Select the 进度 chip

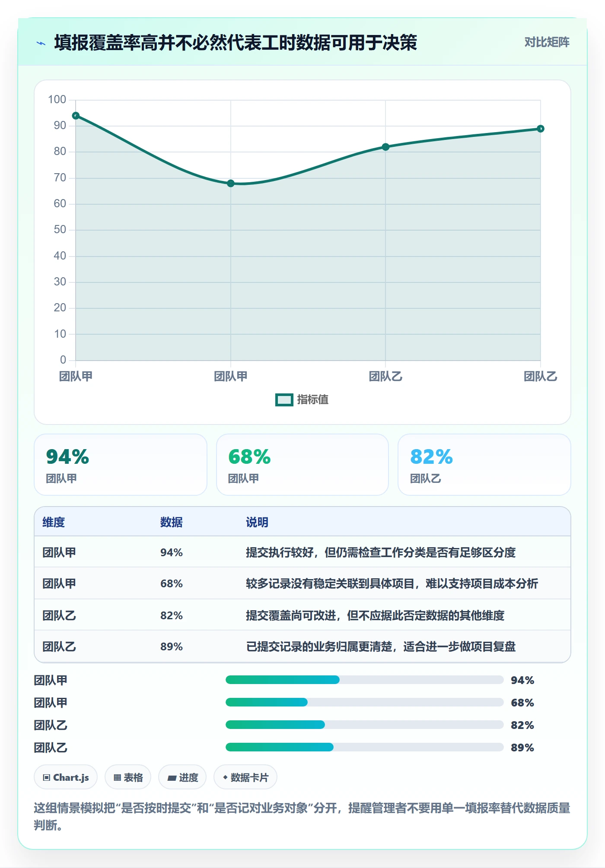[182, 777]
